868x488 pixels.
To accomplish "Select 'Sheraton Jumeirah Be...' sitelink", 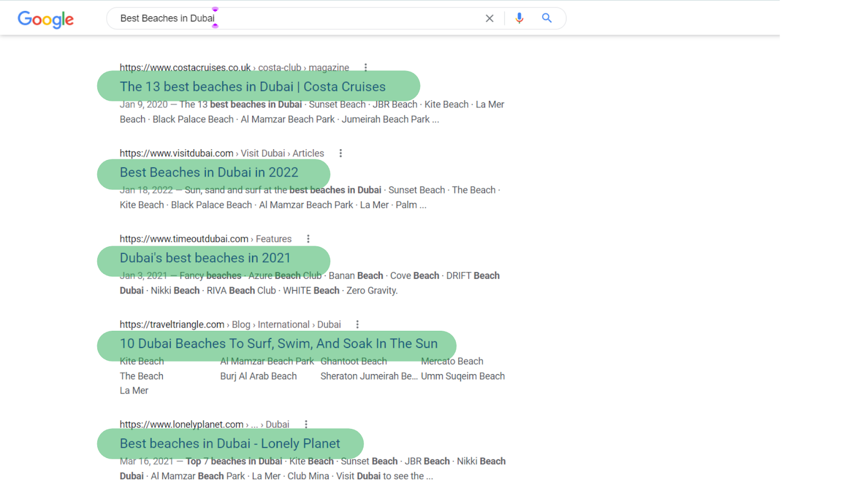I will coord(369,376).
